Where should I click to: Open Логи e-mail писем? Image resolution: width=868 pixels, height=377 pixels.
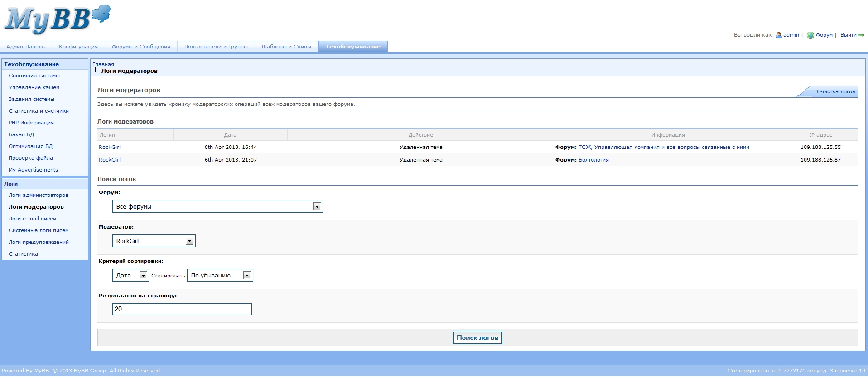click(x=32, y=219)
